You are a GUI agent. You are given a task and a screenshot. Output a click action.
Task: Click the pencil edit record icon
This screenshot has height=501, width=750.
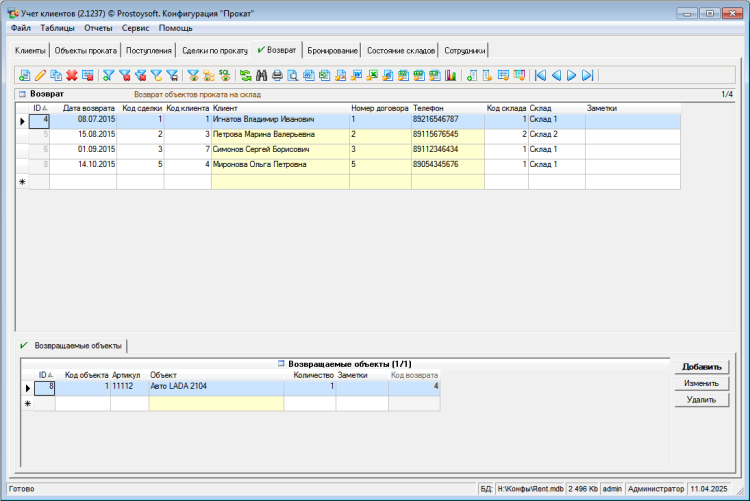point(40,75)
